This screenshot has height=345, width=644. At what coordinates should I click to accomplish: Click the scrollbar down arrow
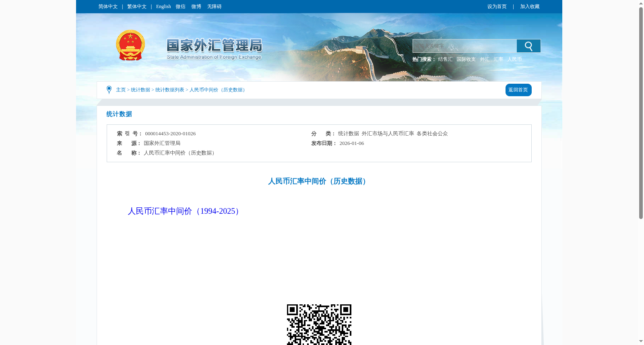point(641,341)
